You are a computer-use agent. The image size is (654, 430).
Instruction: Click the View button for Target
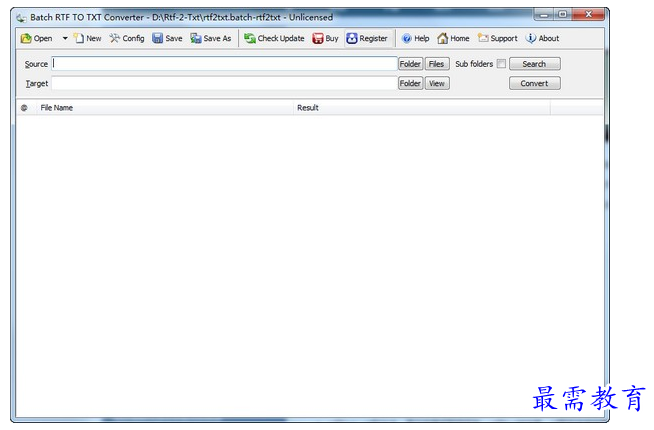click(437, 83)
